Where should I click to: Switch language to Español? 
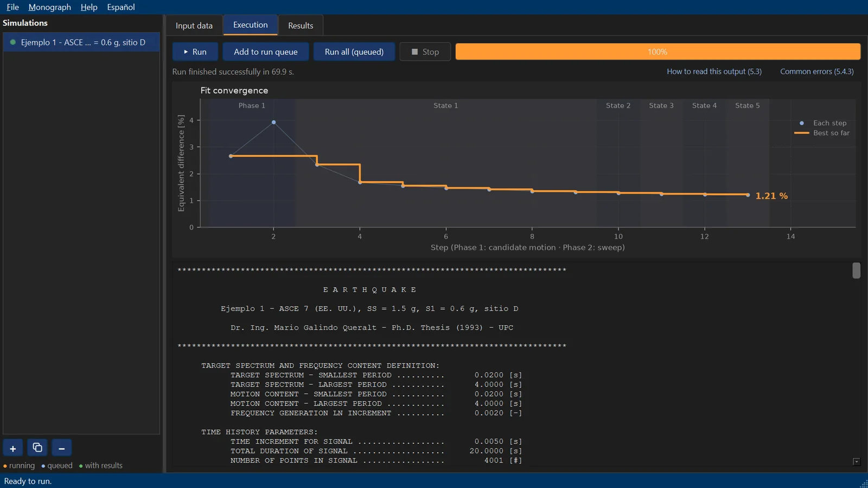[121, 7]
